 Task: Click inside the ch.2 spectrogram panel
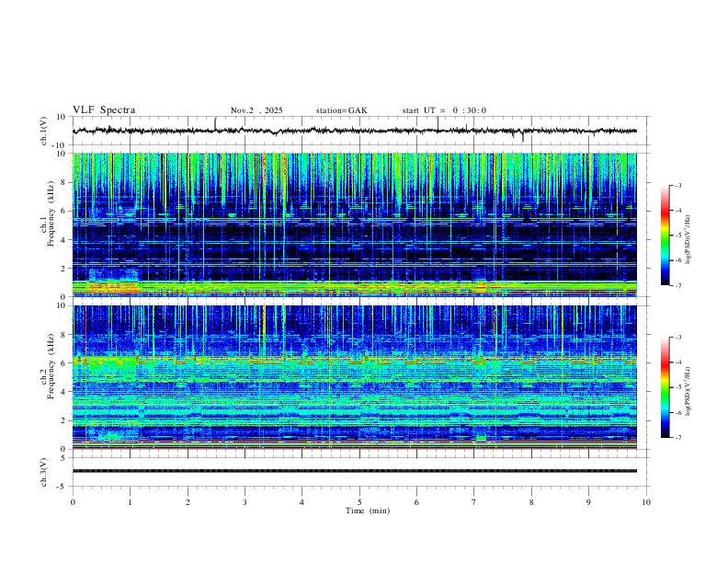(x=354, y=377)
